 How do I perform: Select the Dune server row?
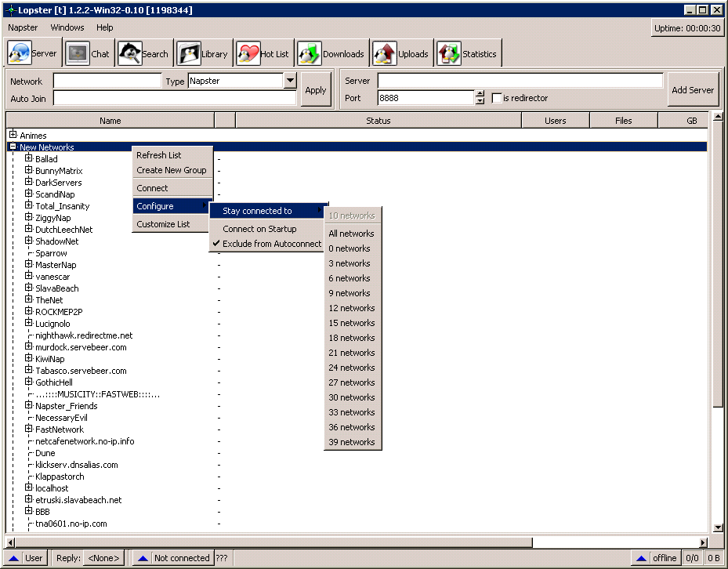45,453
